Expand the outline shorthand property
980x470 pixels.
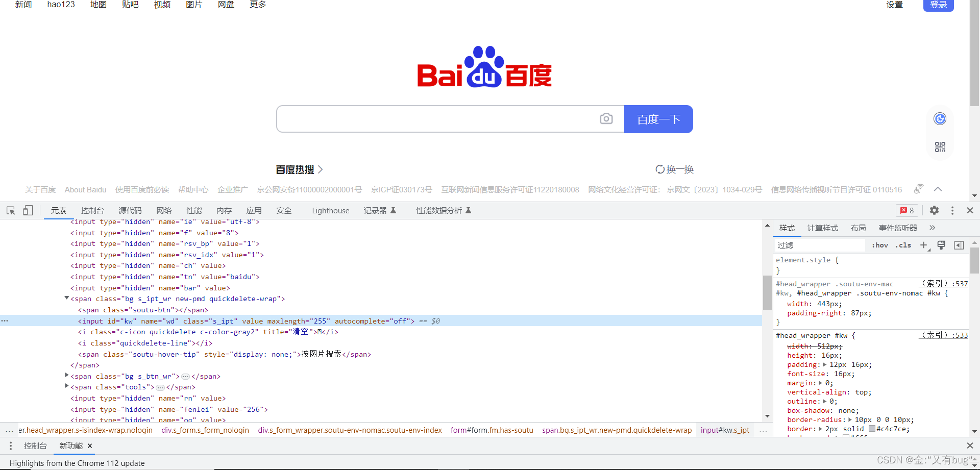coord(824,401)
